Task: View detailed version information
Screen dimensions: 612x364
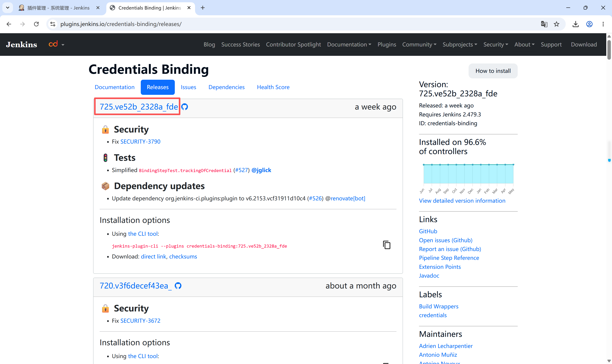Action: coord(462,201)
